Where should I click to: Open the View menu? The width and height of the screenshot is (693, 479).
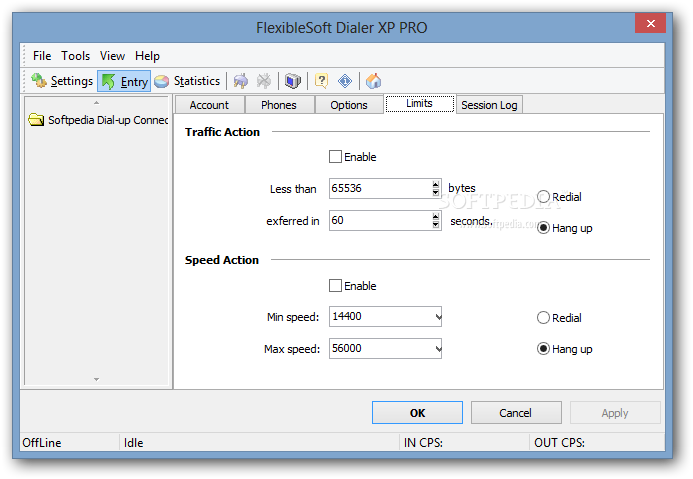(x=112, y=56)
